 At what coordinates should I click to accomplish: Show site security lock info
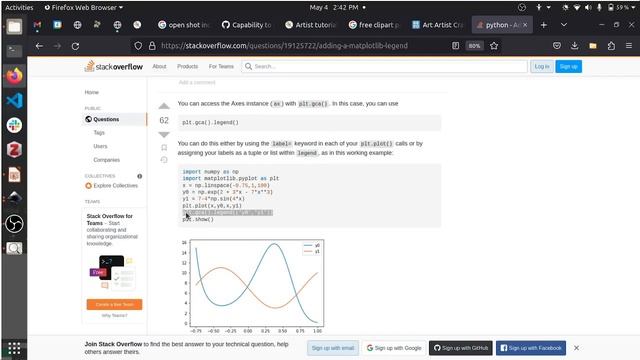point(152,46)
